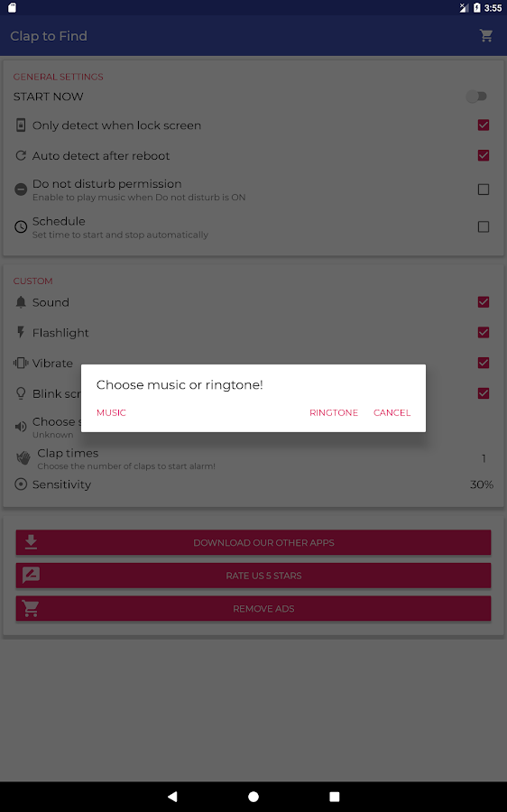Tap the Sensitivity target icon
Image resolution: width=507 pixels, height=812 pixels.
coord(21,484)
